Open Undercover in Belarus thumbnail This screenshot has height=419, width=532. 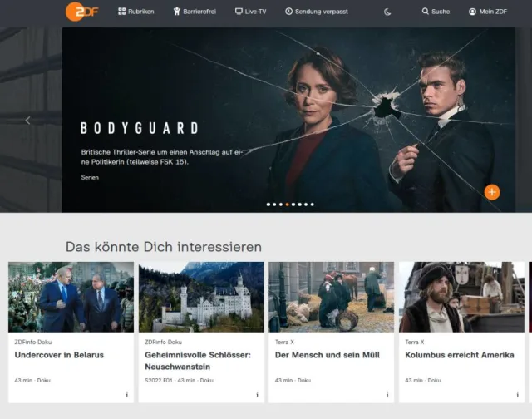click(x=71, y=297)
